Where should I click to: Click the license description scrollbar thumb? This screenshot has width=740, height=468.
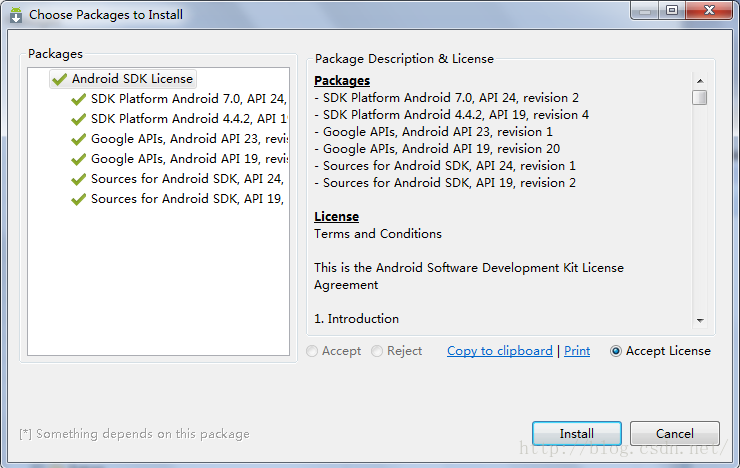pos(700,98)
